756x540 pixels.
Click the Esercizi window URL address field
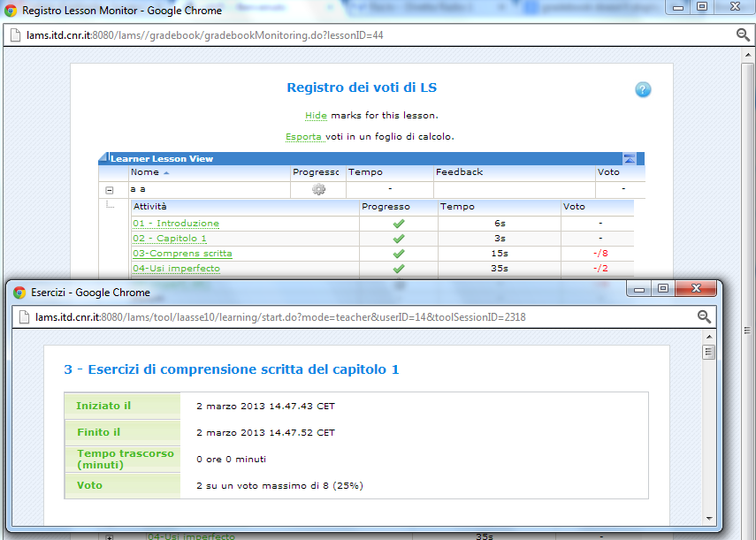point(354,316)
